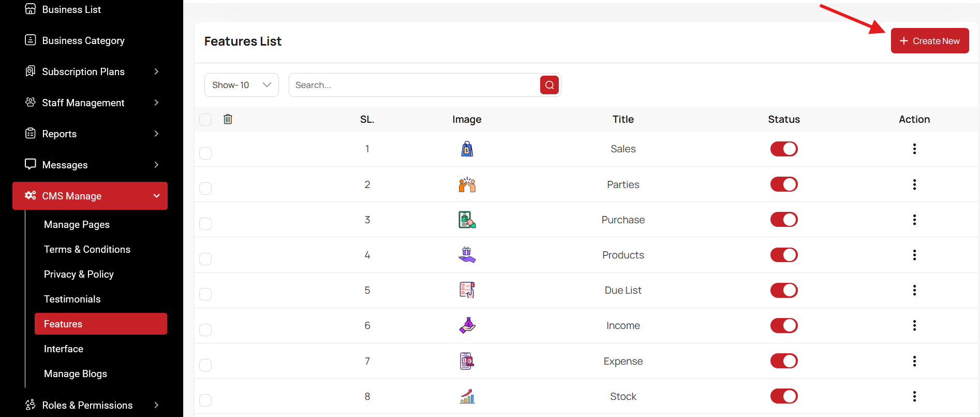Tick the checkbox for the Parties row

point(205,188)
